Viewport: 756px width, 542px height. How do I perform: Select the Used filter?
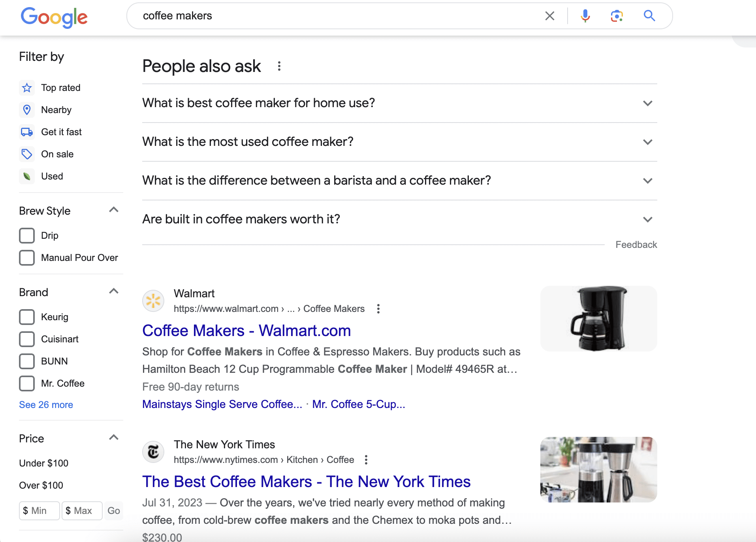pos(52,176)
